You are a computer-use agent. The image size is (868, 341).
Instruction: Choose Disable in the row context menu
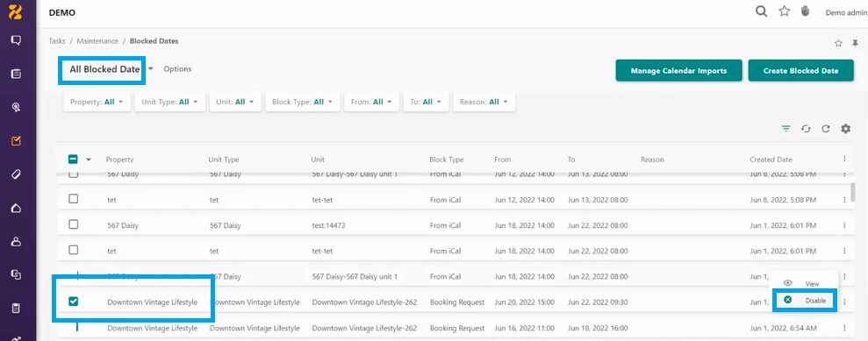click(x=805, y=300)
